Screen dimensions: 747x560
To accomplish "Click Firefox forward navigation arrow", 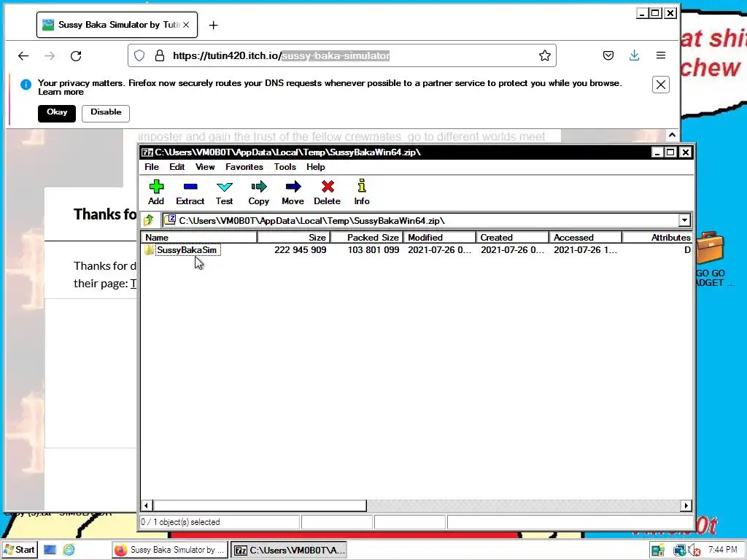I will [50, 55].
